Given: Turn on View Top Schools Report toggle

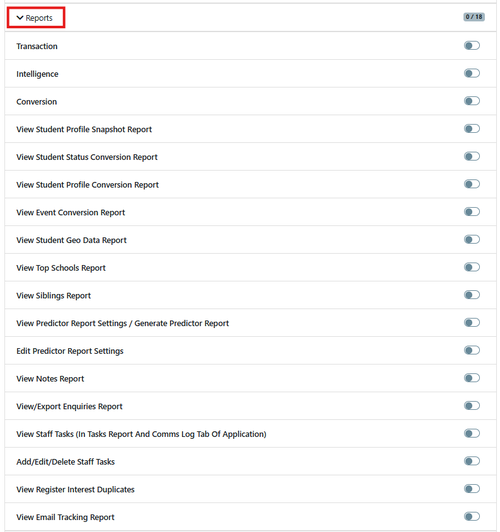Looking at the screenshot, I should (x=472, y=267).
